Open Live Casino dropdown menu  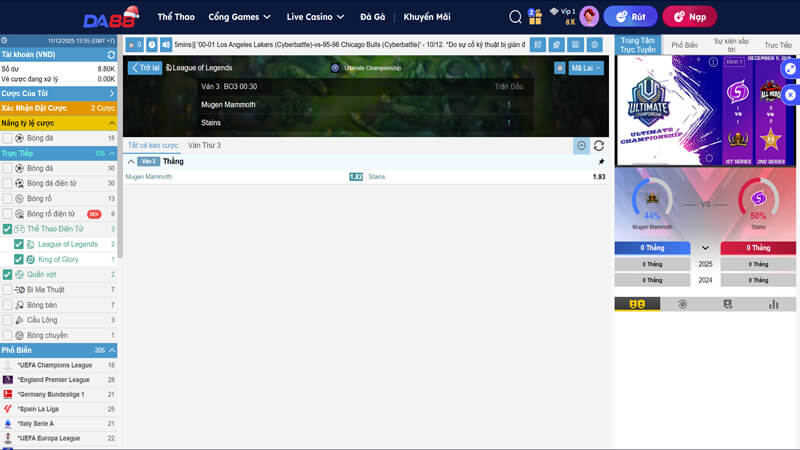(315, 17)
